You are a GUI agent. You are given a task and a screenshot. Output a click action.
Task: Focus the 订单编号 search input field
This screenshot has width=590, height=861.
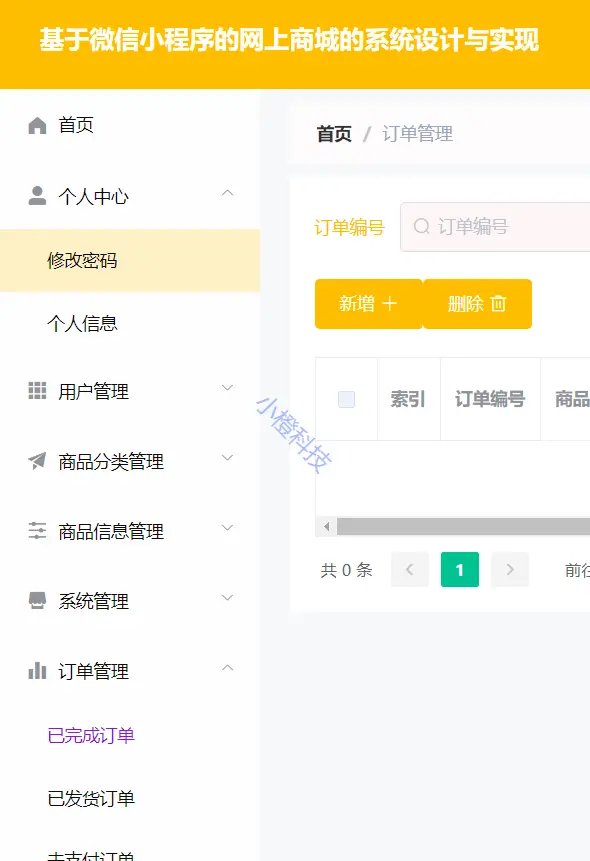point(495,227)
